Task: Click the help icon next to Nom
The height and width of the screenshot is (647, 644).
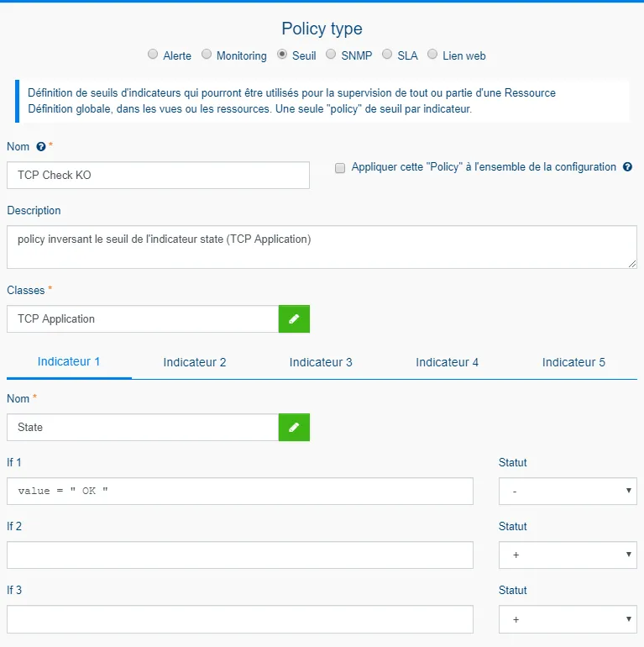Action: coord(41,146)
